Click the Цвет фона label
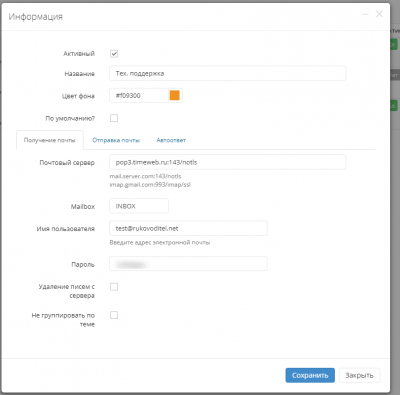 pos(78,96)
